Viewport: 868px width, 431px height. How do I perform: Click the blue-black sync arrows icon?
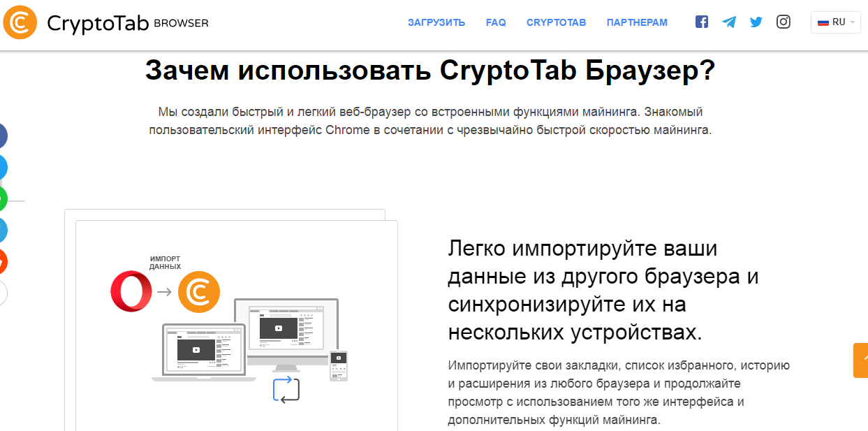(x=286, y=390)
